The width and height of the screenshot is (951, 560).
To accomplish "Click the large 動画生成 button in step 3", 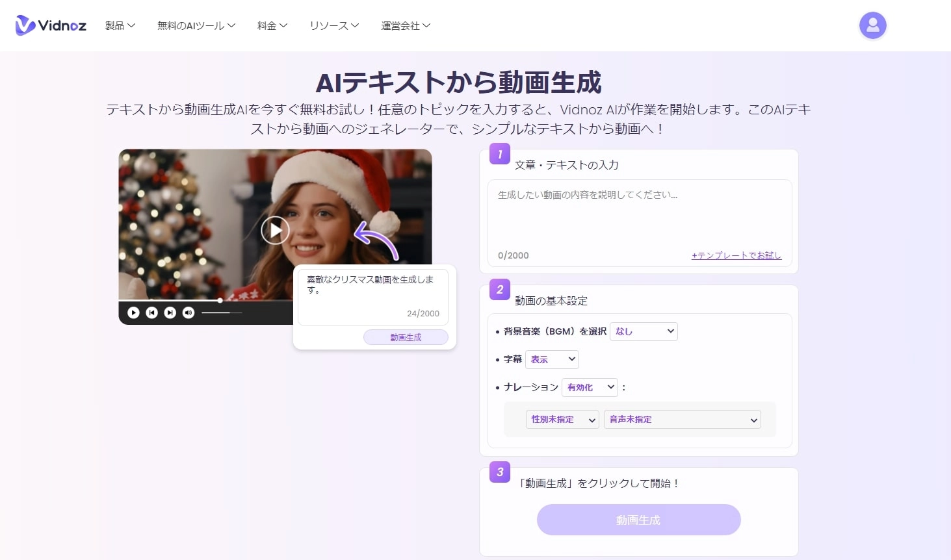I will (638, 520).
